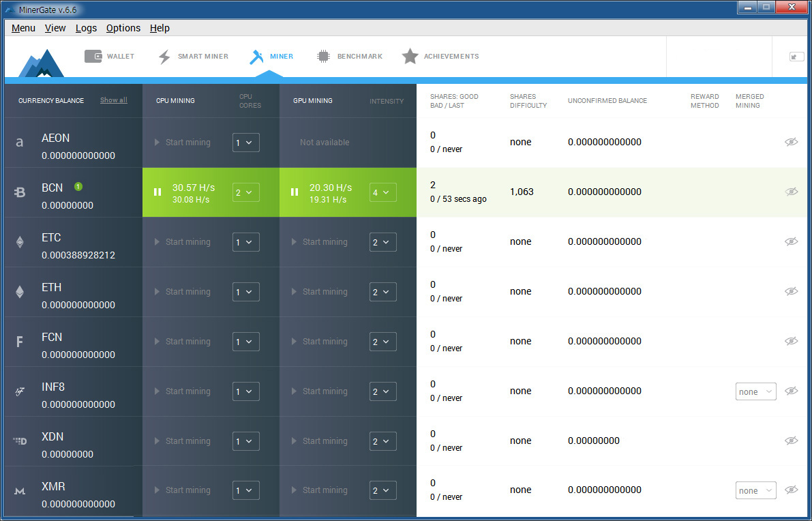Open the Benchmark tab
Screen dimensions: 812x521
[x=350, y=57]
